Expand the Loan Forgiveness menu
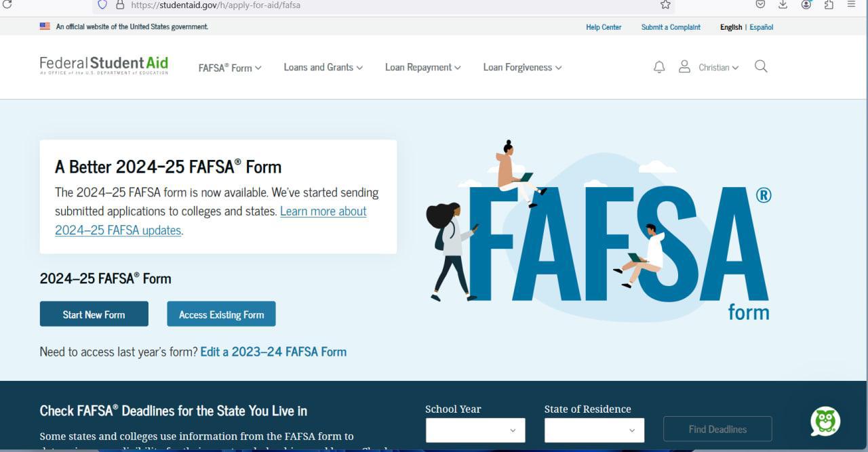Screen dimensions: 868x452 point(522,67)
